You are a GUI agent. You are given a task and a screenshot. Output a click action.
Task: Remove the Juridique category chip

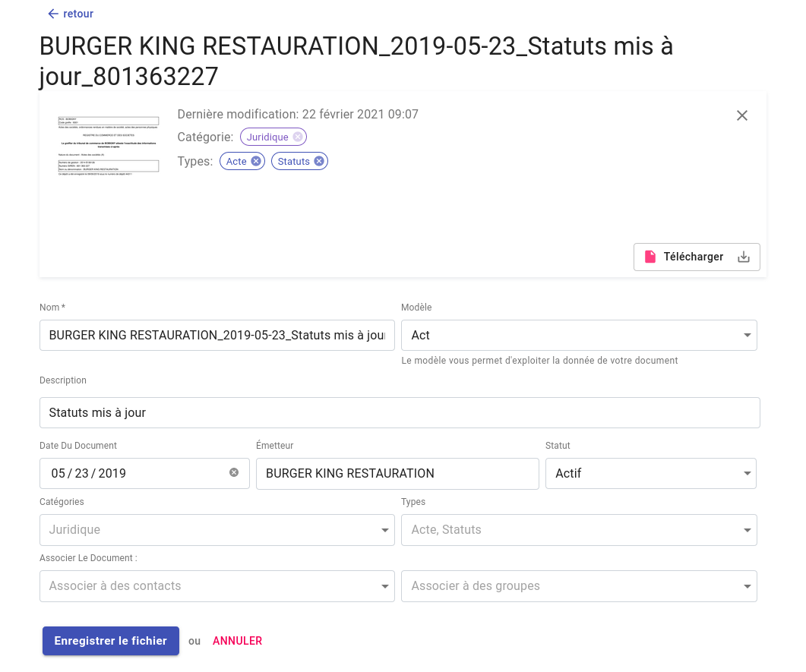coord(298,137)
